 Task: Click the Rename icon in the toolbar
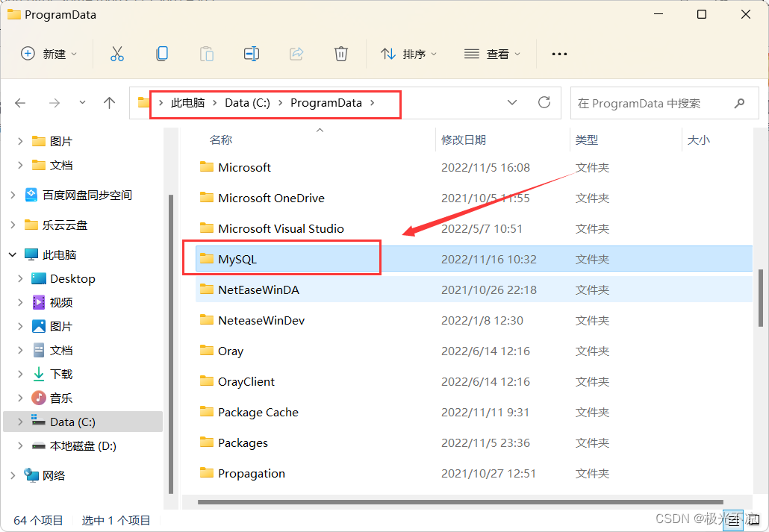click(251, 53)
